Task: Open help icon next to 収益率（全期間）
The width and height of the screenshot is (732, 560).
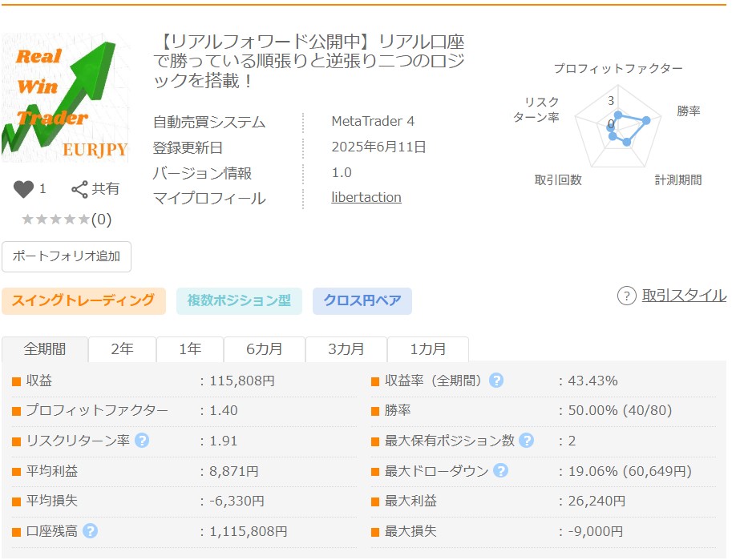Action: click(496, 381)
